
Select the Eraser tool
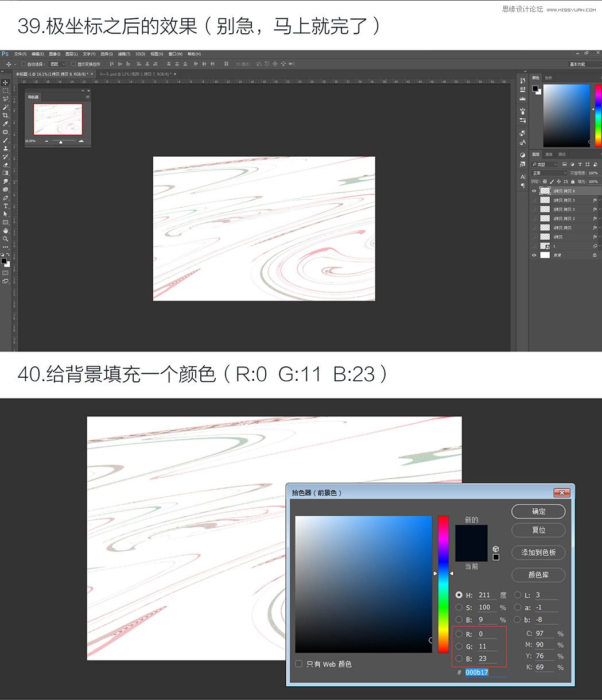click(6, 164)
